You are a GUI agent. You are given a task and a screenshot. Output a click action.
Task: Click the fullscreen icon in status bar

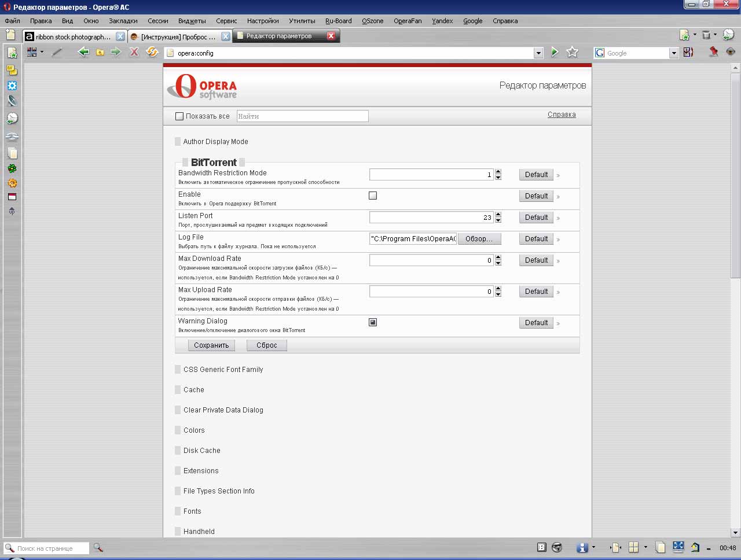tap(678, 547)
